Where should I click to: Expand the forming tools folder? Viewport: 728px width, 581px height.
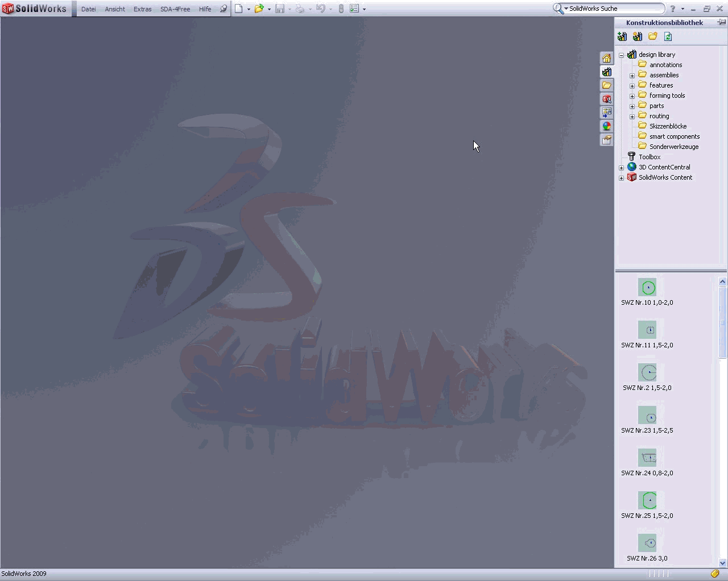632,96
